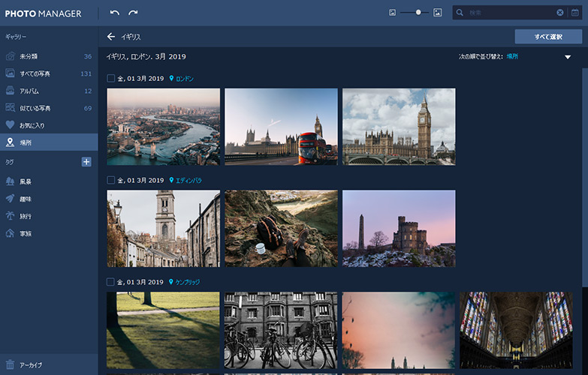
Task: Click the 場所 map pin icon
Action: pos(10,142)
